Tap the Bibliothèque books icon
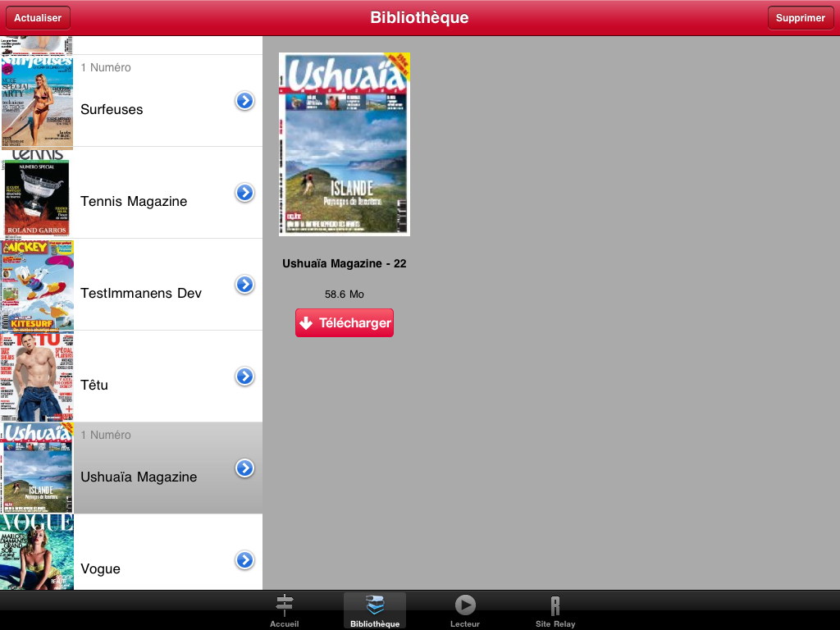This screenshot has width=840, height=630. 375,605
